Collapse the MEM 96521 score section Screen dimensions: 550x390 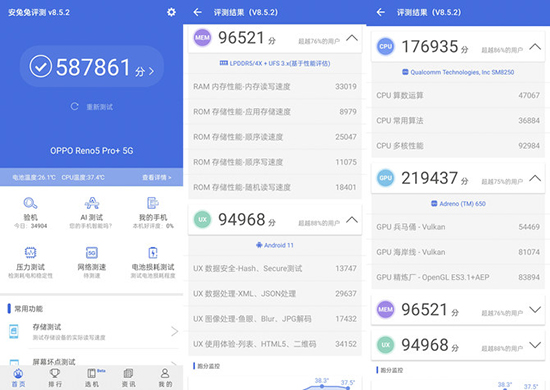click(352, 38)
